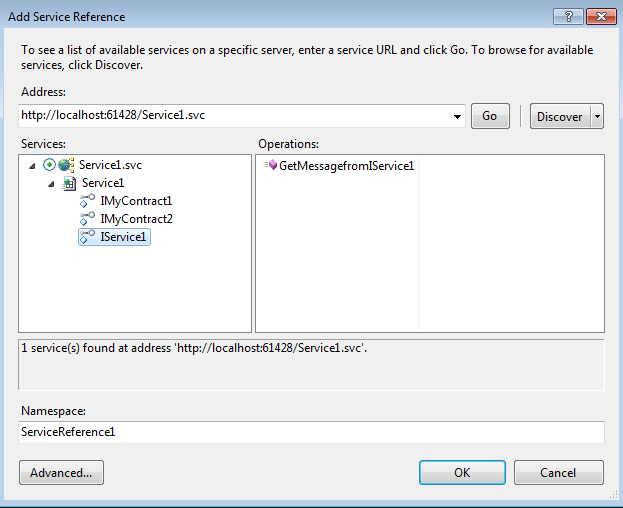Click inside the Namespace text field
The image size is (623, 508).
pyautogui.click(x=311, y=432)
